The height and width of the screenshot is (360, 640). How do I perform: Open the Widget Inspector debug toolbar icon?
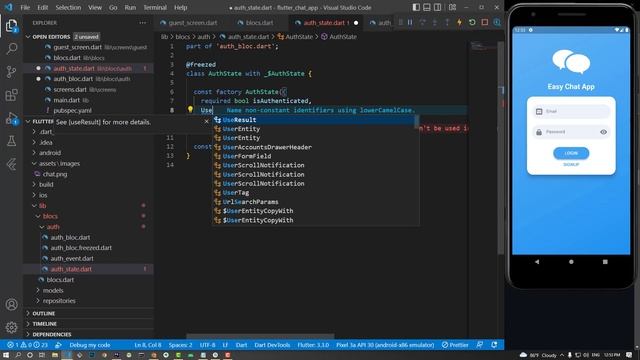pos(497,22)
